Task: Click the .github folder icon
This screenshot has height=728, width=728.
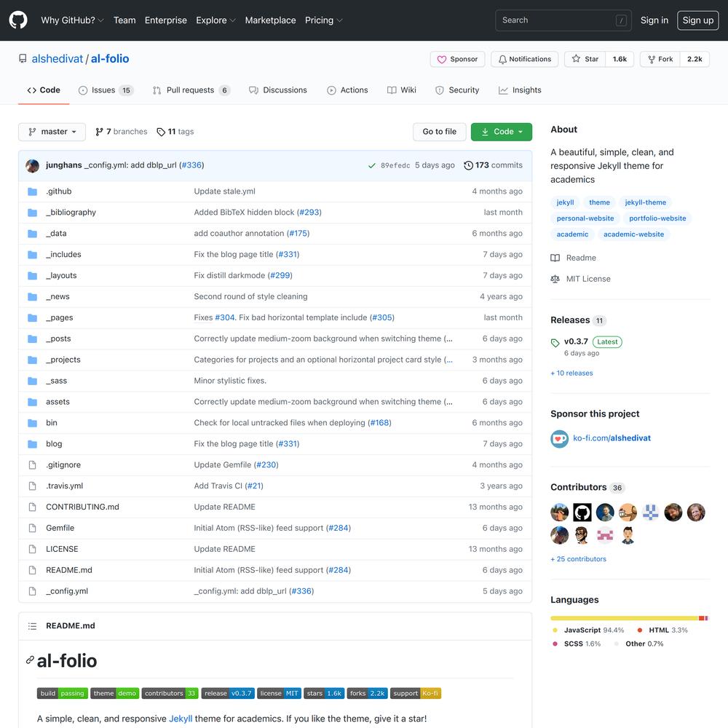Action: [32, 191]
